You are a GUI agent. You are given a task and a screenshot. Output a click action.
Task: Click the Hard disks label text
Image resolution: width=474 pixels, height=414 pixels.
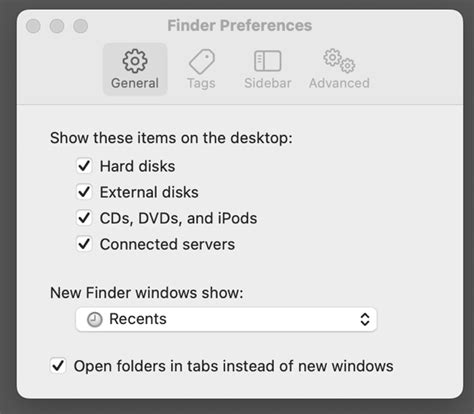coord(137,166)
